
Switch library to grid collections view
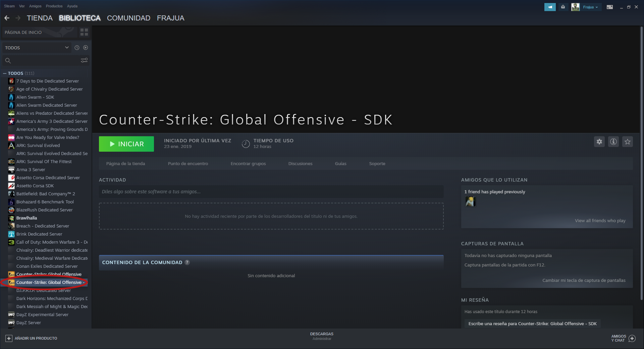pos(84,32)
